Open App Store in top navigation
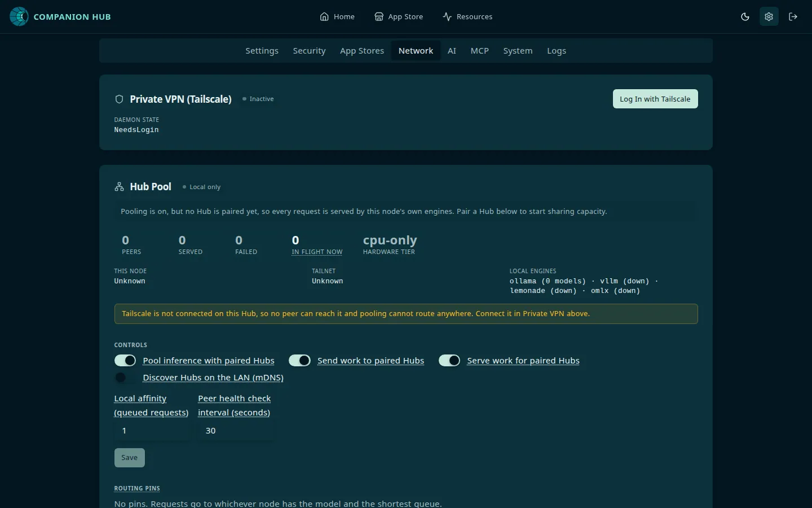The width and height of the screenshot is (812, 508). click(399, 16)
